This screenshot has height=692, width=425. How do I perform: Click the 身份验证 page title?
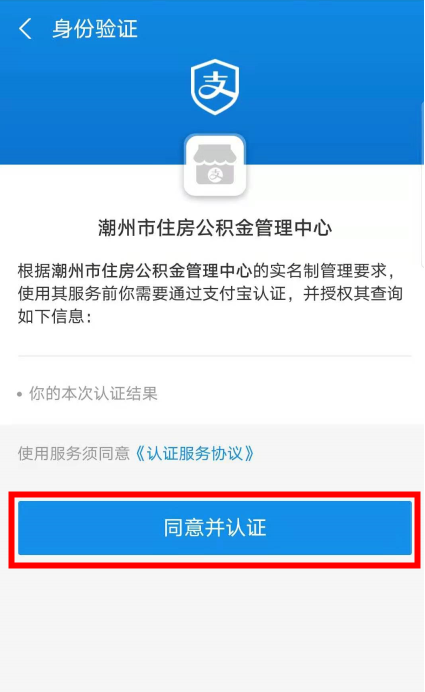pyautogui.click(x=95, y=29)
